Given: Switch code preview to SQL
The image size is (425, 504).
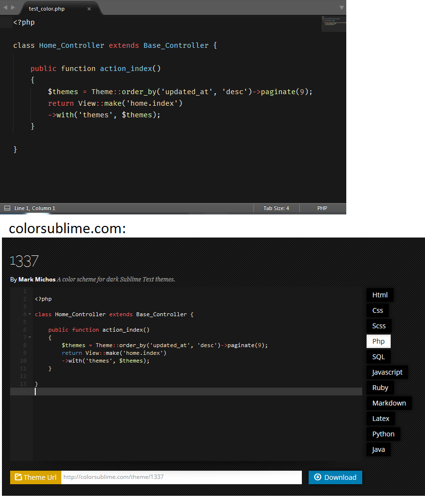Looking at the screenshot, I should [x=378, y=356].
